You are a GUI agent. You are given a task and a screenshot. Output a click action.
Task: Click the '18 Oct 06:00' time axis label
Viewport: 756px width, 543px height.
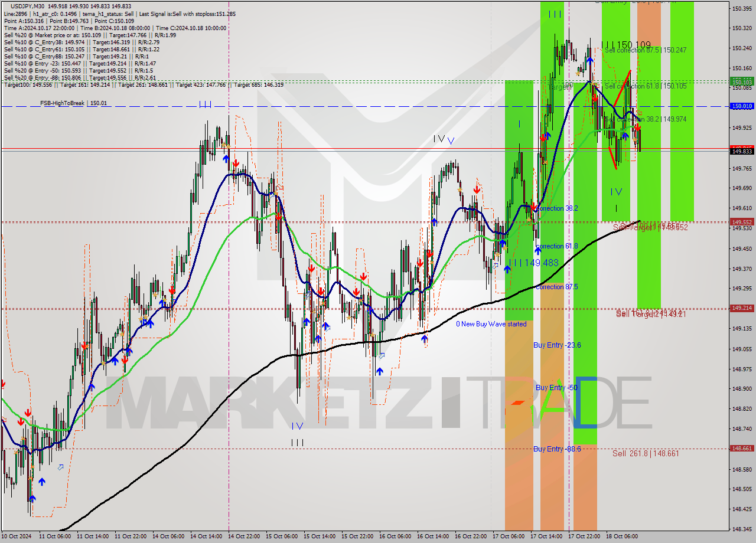(622, 537)
